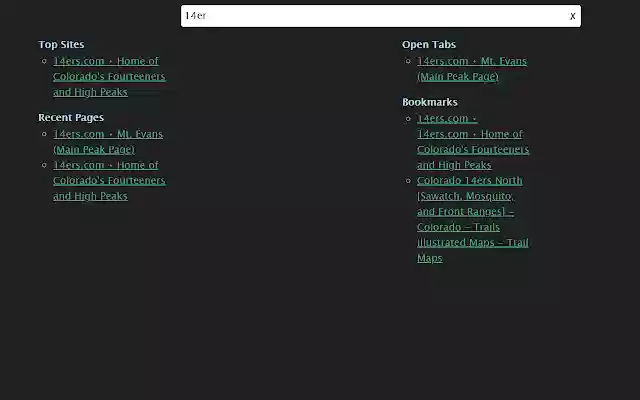Click the Recent Pages heading
The height and width of the screenshot is (400, 640).
(71, 118)
